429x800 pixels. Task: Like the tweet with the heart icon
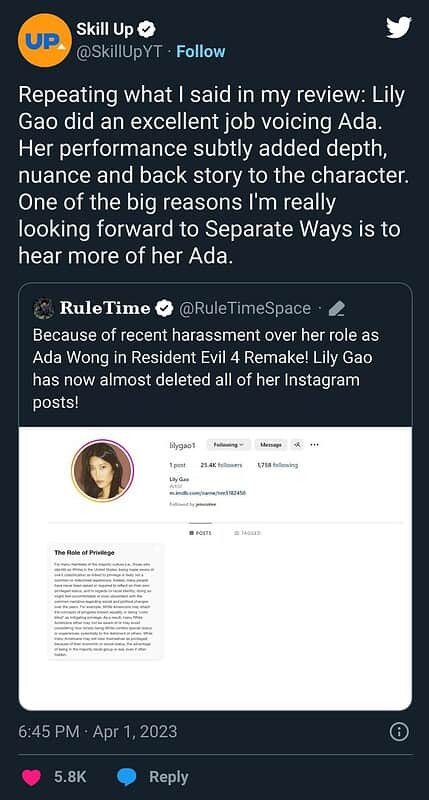31,777
